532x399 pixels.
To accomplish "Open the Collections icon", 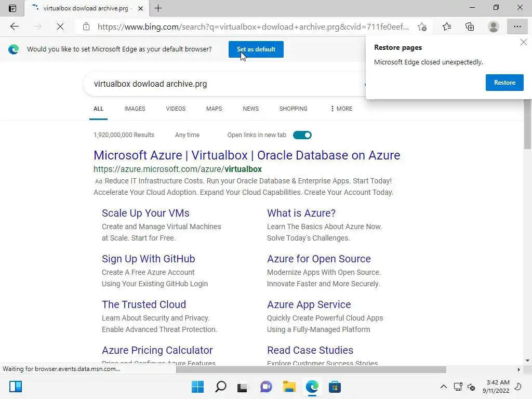I will click(470, 26).
